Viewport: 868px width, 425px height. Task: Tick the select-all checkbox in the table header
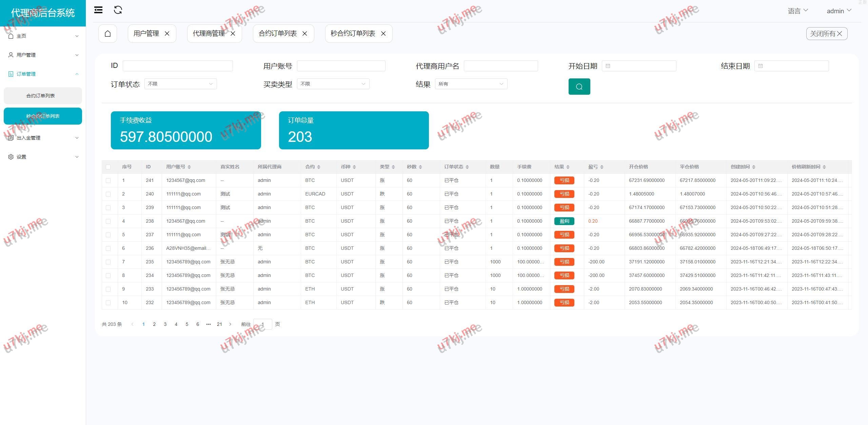(108, 167)
